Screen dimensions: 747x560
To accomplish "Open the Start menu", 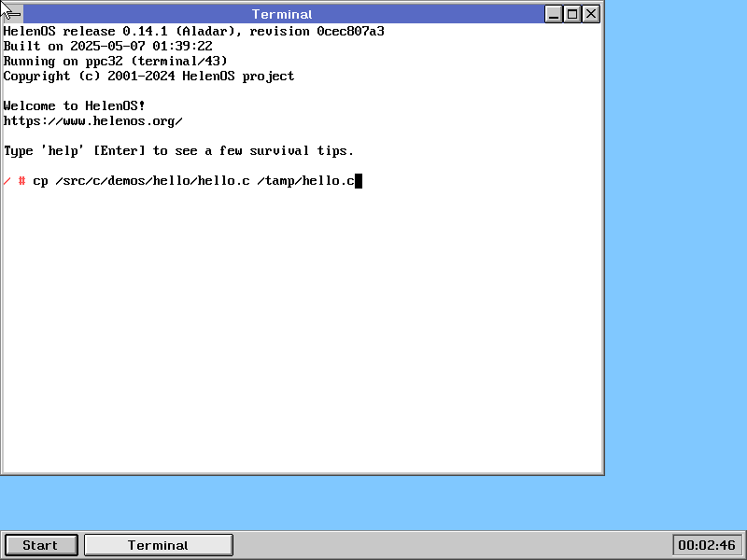I will 41,545.
